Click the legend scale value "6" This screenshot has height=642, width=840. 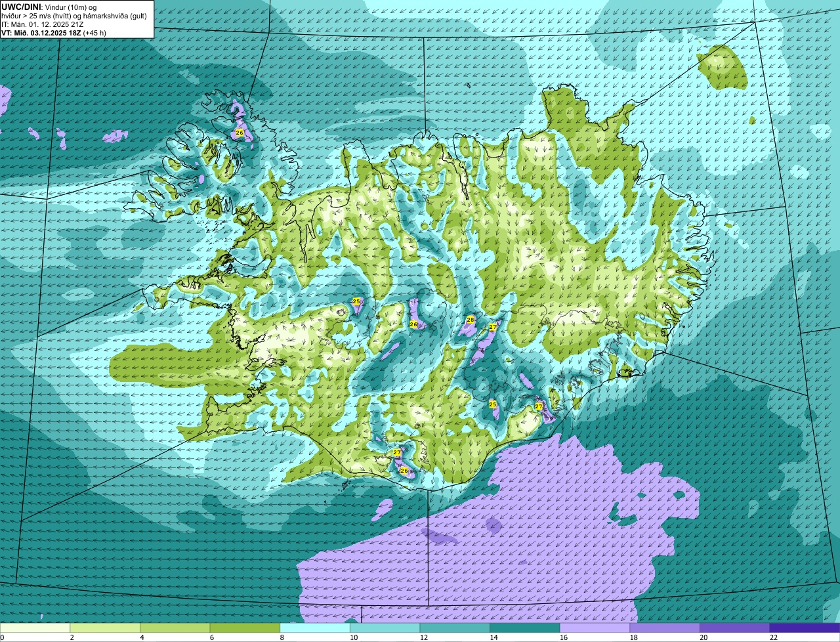point(211,637)
